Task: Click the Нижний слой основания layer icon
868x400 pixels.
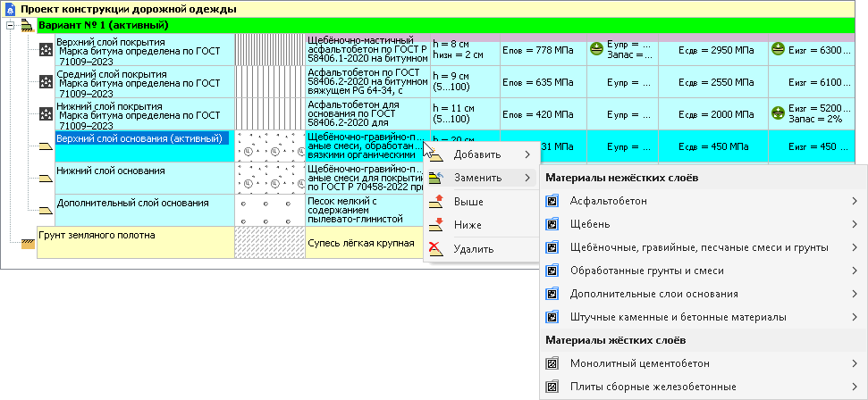Action: pyautogui.click(x=46, y=179)
